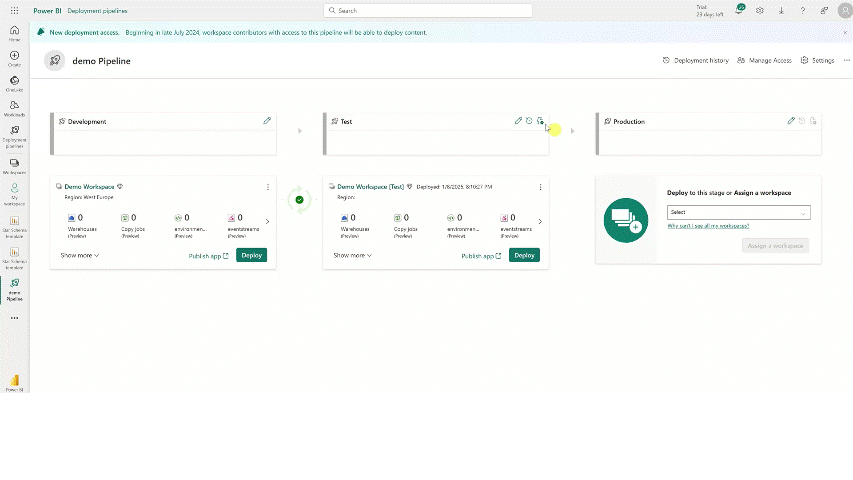This screenshot has height=480, width=853.
Task: Open Test stage deployment history icon
Action: [529, 121]
